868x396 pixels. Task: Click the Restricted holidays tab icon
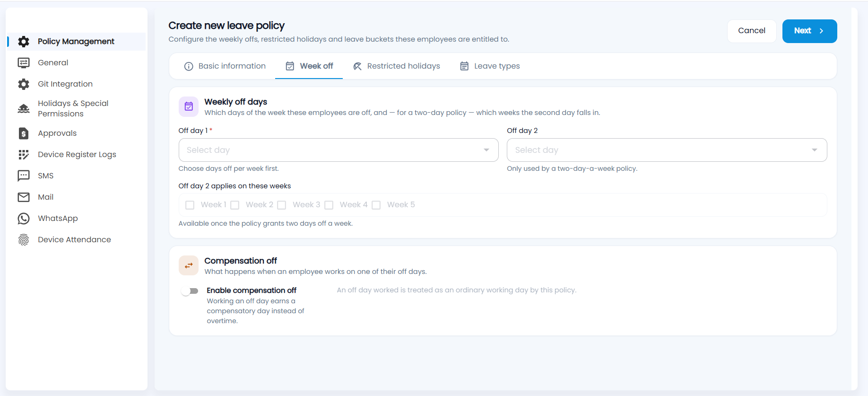click(x=357, y=66)
